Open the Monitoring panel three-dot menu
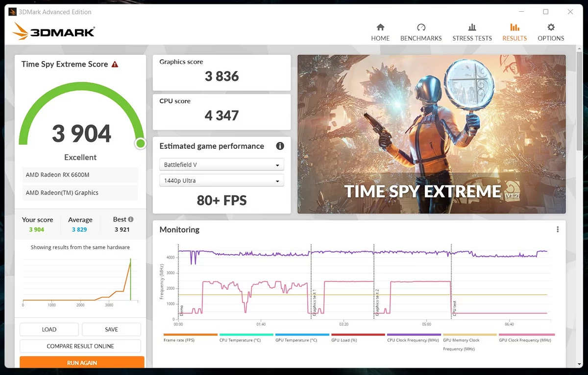 (558, 229)
